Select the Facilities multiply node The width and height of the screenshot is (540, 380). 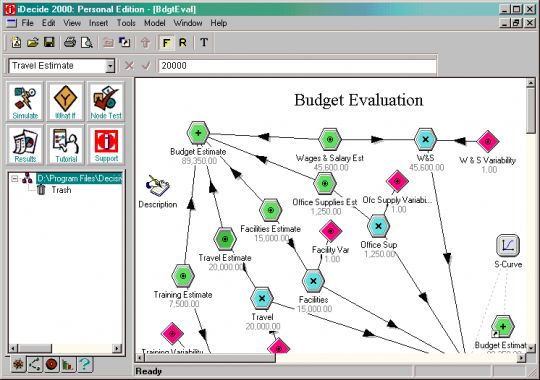point(313,281)
